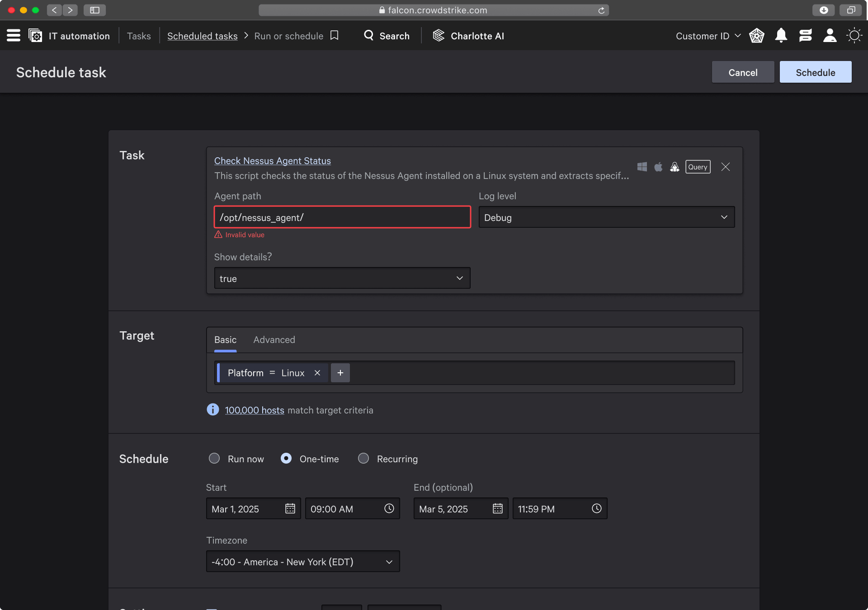The image size is (868, 610).
Task: Click the Agent path input field
Action: point(342,217)
